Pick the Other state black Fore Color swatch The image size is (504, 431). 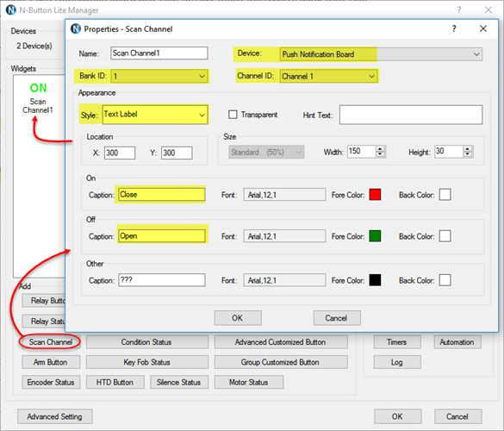tap(375, 280)
